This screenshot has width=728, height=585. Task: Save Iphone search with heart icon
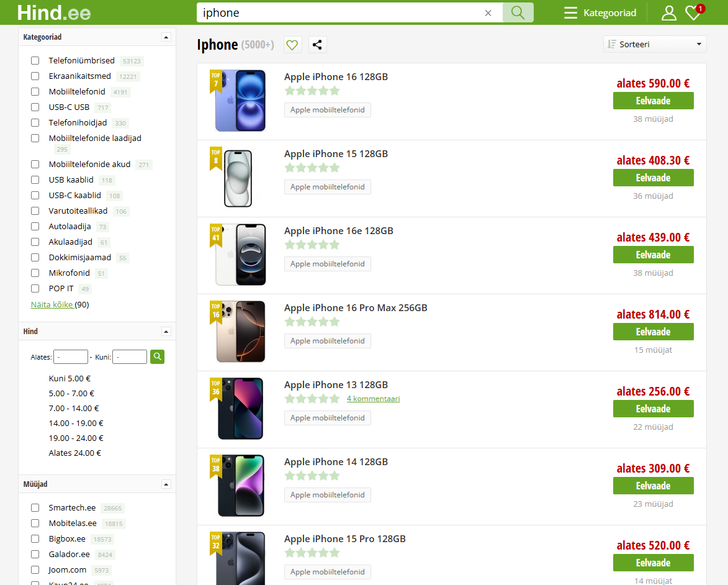[x=292, y=45]
